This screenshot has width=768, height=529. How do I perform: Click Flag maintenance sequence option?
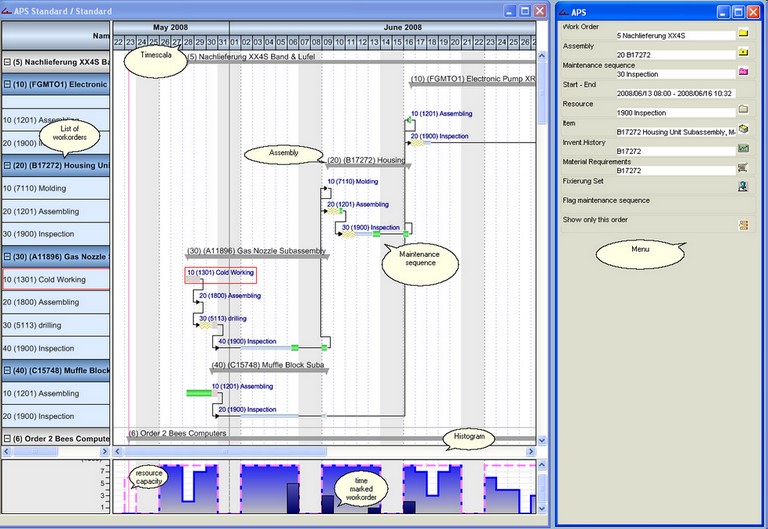tap(606, 200)
